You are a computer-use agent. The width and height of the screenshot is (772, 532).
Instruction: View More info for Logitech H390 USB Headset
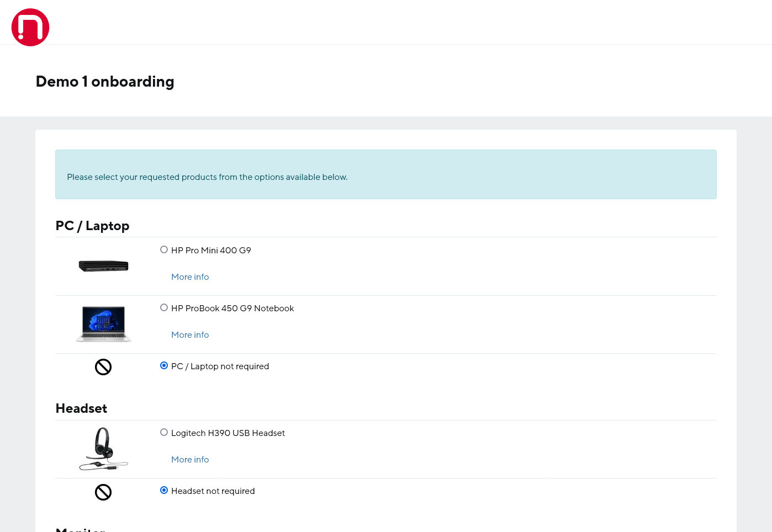pyautogui.click(x=190, y=460)
